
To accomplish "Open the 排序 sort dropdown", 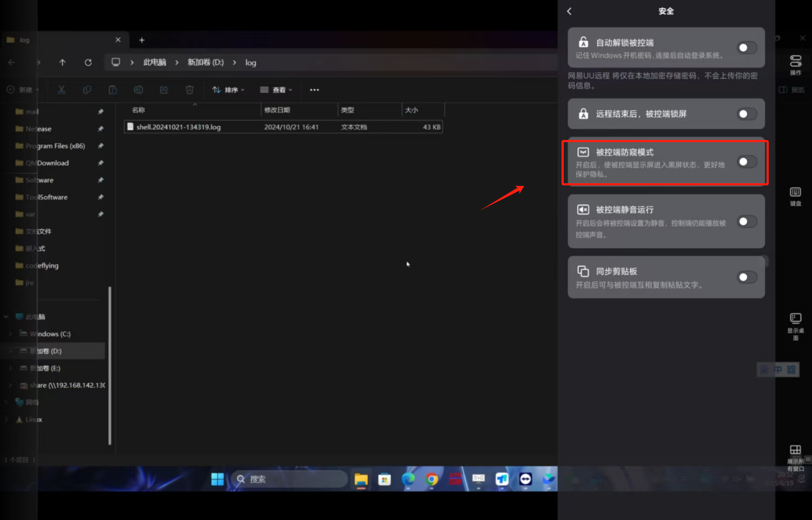I will [228, 90].
